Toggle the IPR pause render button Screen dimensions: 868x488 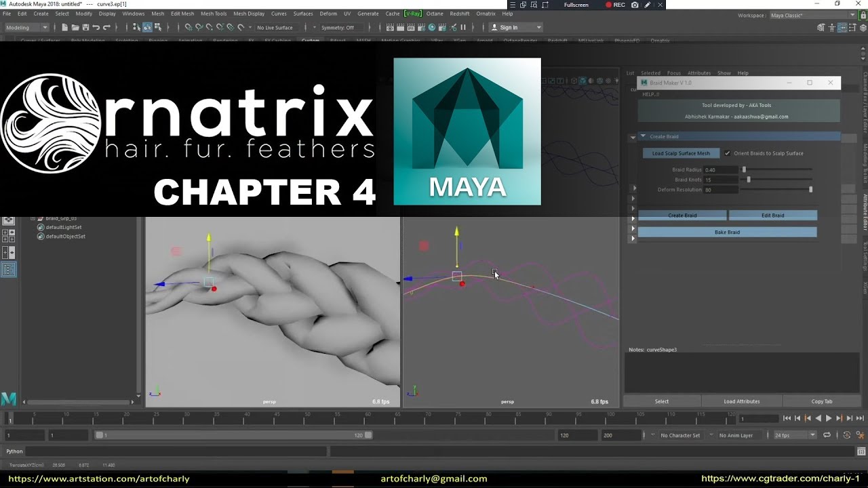[463, 27]
